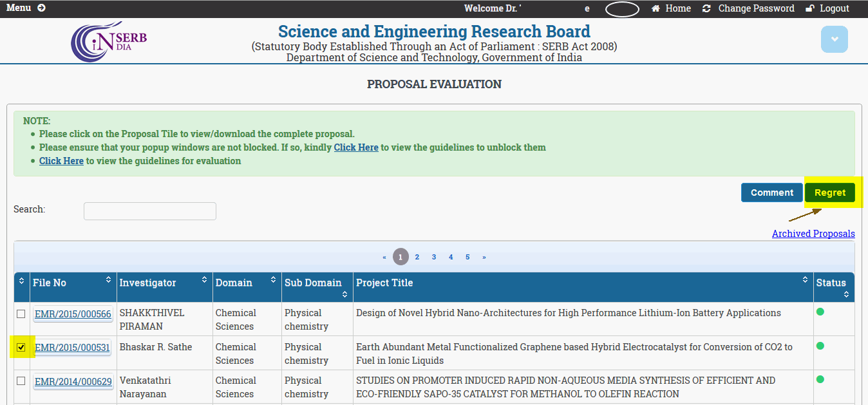Screen dimensions: 868x405
Task: Sort by File No column arrows
Action: (108, 280)
